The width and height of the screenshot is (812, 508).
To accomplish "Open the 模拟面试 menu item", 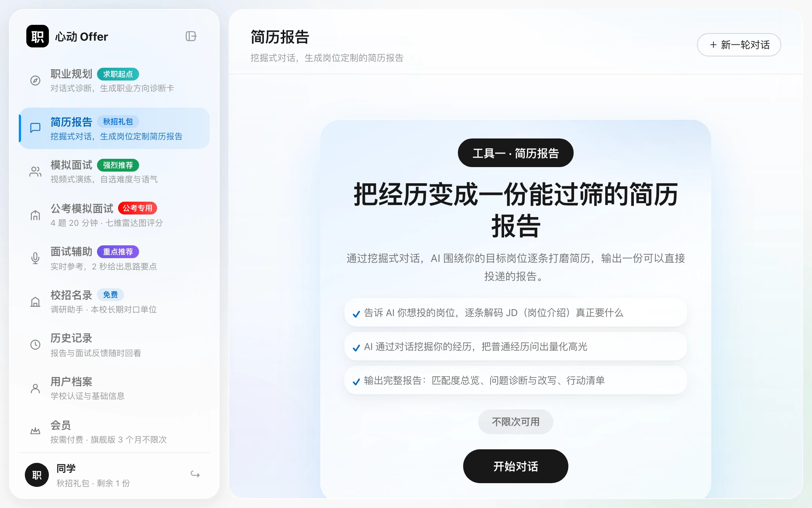I will 114,172.
